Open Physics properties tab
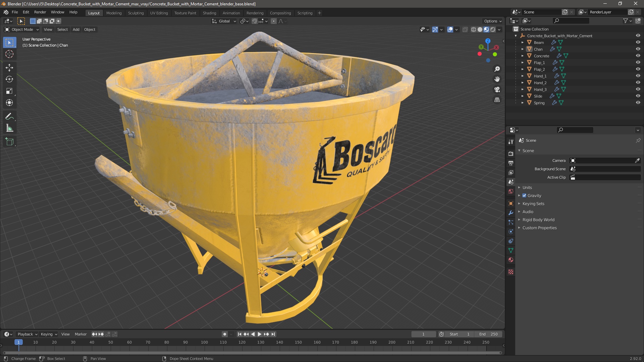The image size is (644, 362). pos(511,232)
